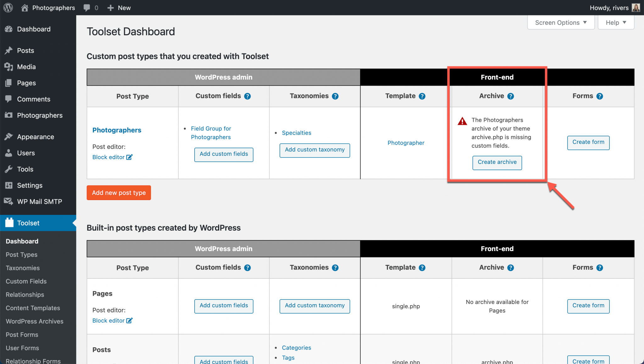Click the Comments icon in sidebar
The image size is (644, 364).
(x=9, y=99)
